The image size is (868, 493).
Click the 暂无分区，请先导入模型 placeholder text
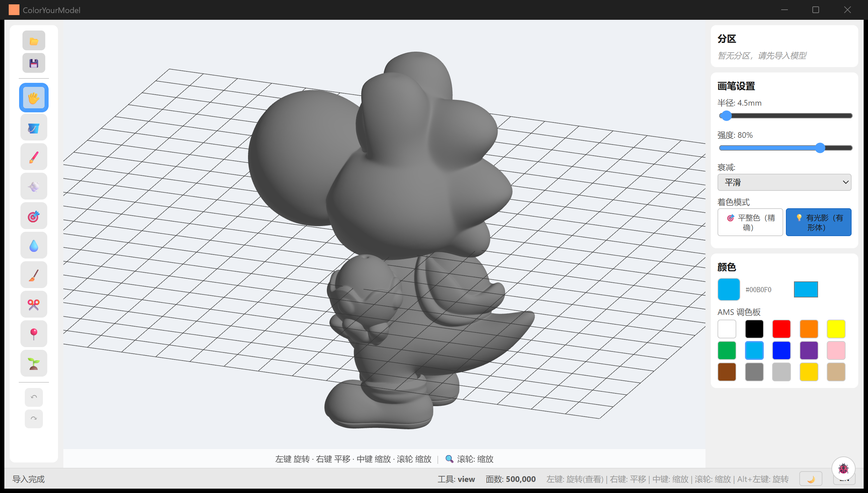pyautogui.click(x=762, y=56)
